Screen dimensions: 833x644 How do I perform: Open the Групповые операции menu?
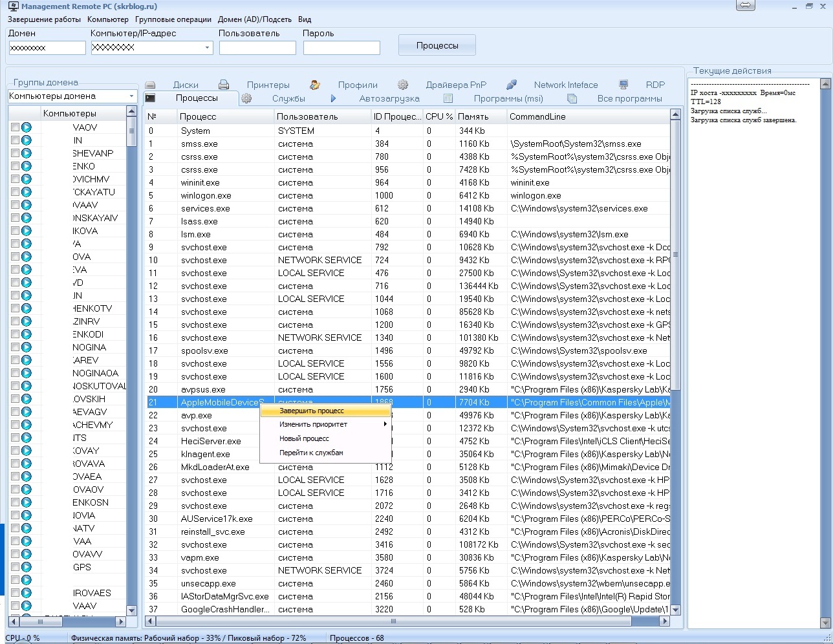(173, 19)
